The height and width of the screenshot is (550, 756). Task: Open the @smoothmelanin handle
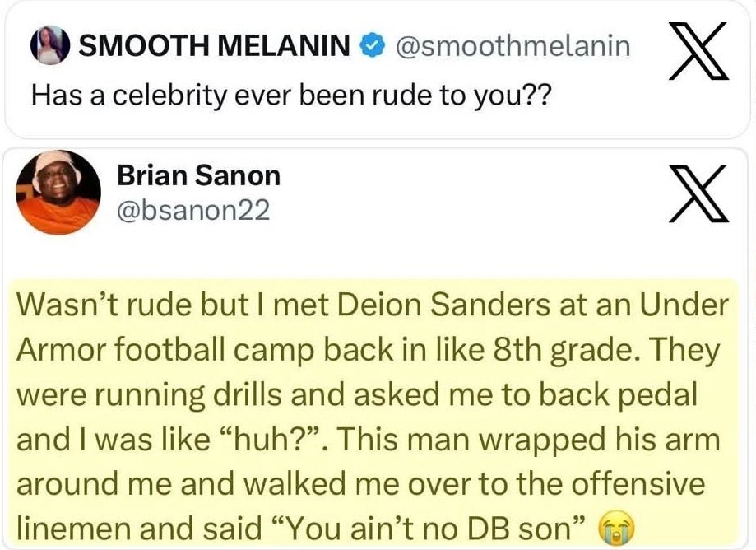tap(513, 47)
